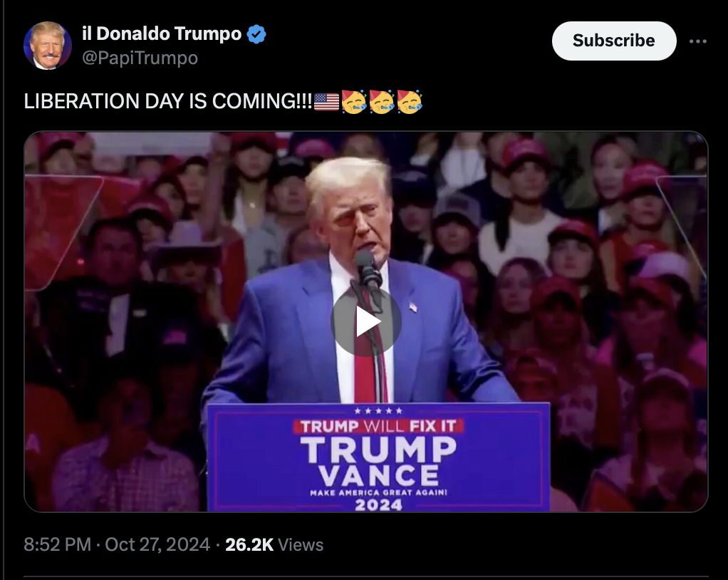View the 26.2K view count
Screen dimensions: 728x580
click(249, 544)
